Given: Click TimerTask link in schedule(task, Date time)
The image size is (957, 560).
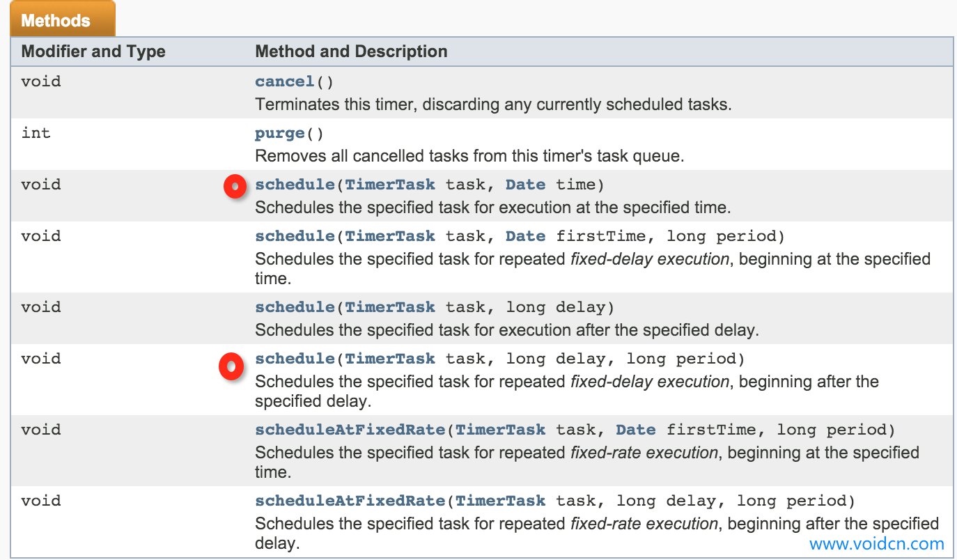Looking at the screenshot, I should coord(390,185).
